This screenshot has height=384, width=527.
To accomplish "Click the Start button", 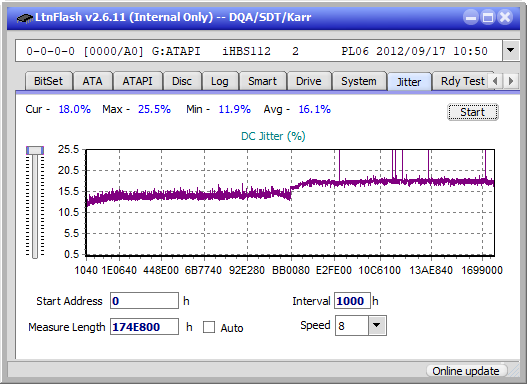I will point(473,112).
